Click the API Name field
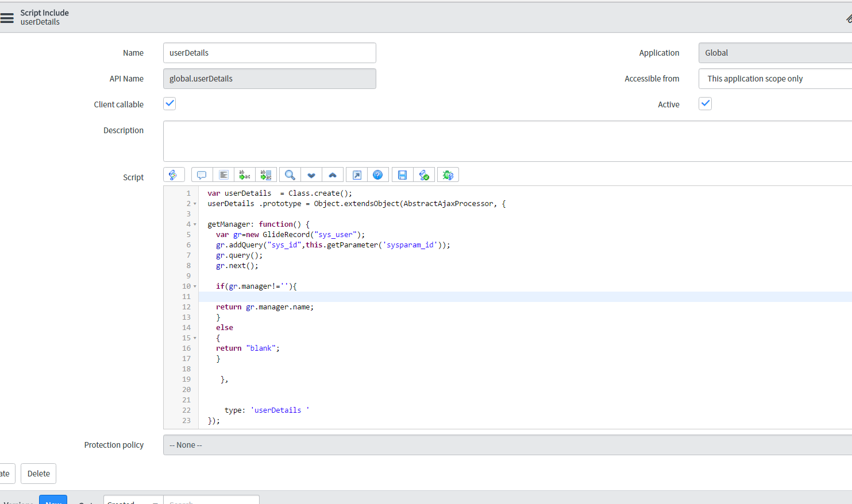This screenshot has width=852, height=504. tap(269, 79)
